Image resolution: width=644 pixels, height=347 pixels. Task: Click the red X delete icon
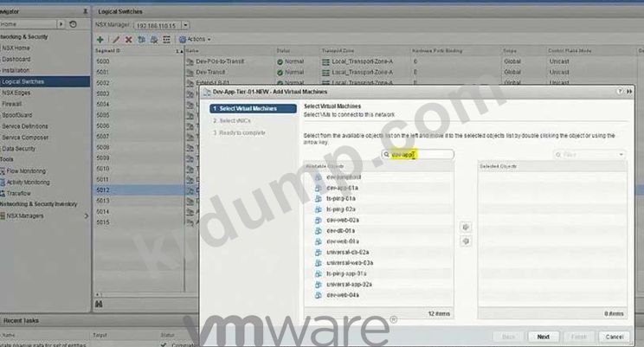point(129,40)
